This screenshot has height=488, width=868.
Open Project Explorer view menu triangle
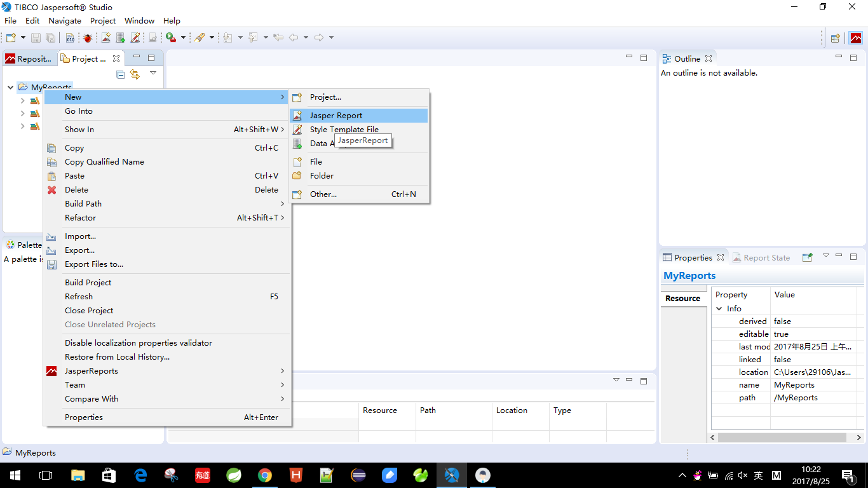153,73
